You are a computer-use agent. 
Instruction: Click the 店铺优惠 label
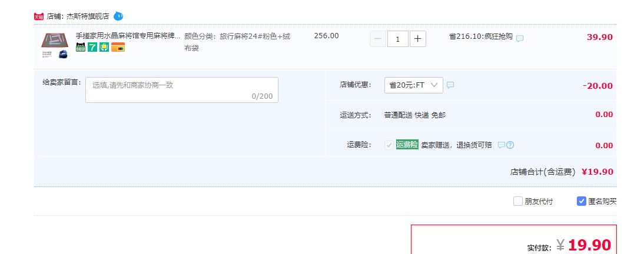356,85
